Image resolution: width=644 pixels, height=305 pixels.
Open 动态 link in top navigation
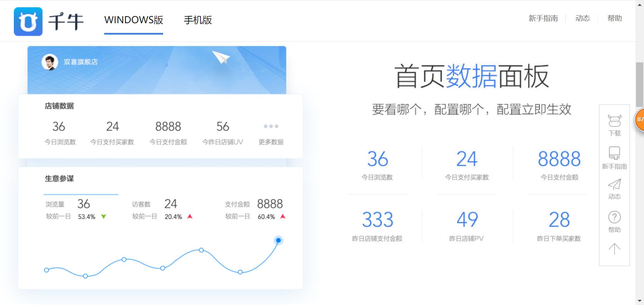(582, 18)
